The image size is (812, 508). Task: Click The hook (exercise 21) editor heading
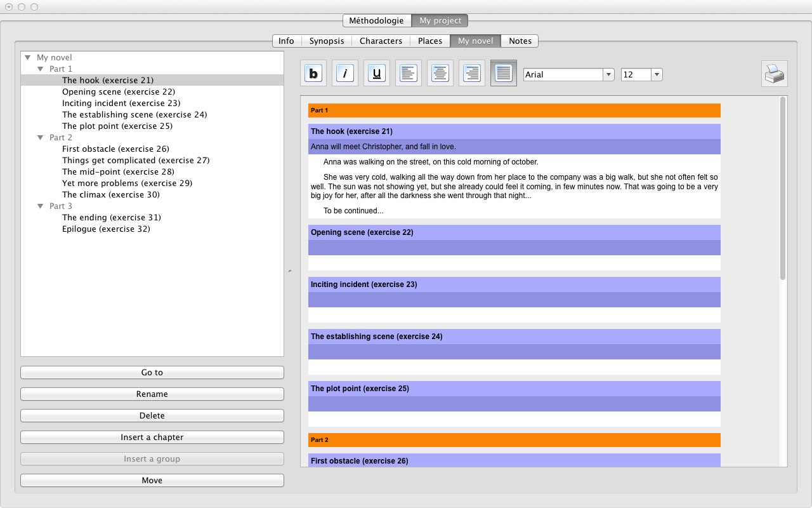point(514,131)
